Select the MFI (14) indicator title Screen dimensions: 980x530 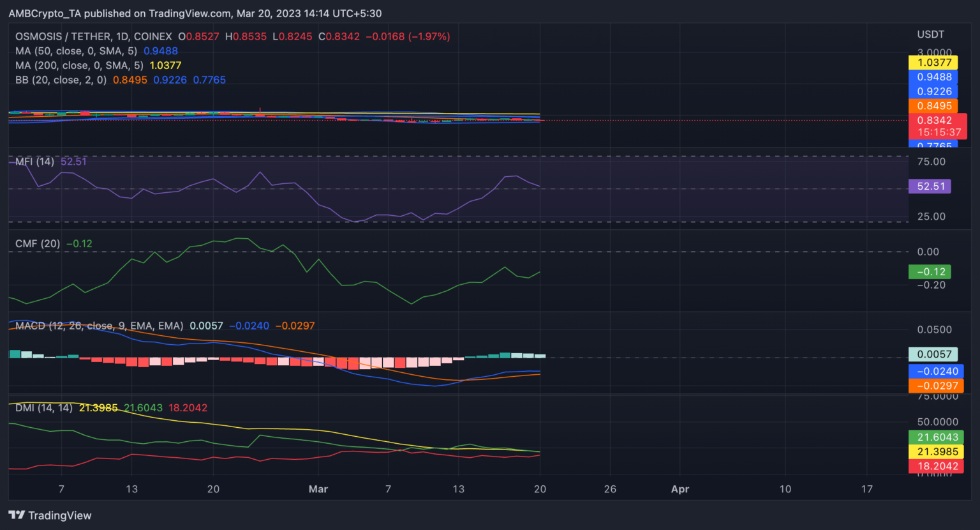[x=34, y=162]
